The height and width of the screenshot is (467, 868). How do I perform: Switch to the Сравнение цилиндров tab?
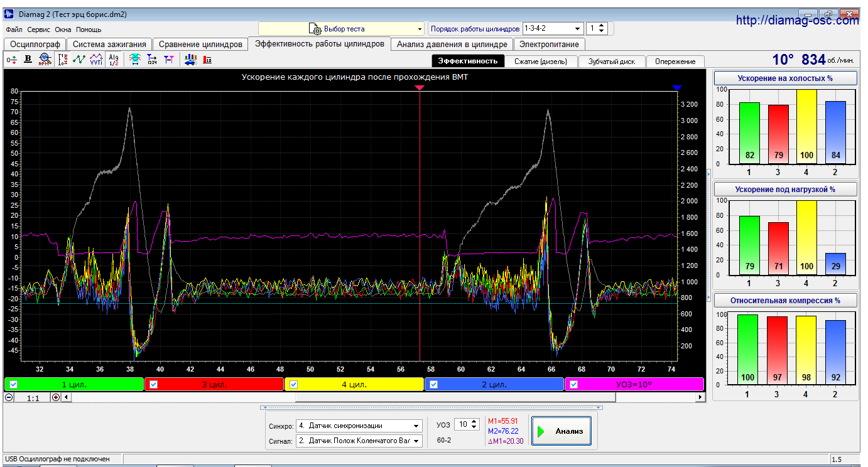click(200, 44)
